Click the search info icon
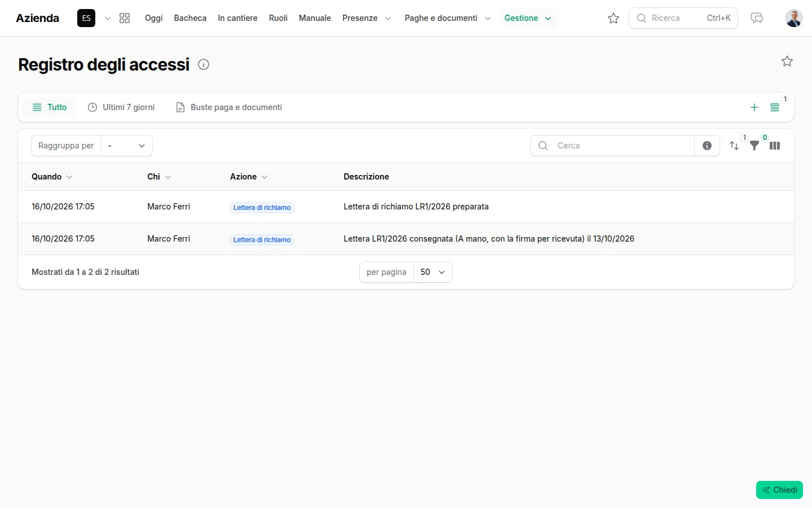Image resolution: width=812 pixels, height=508 pixels. pyautogui.click(x=707, y=146)
